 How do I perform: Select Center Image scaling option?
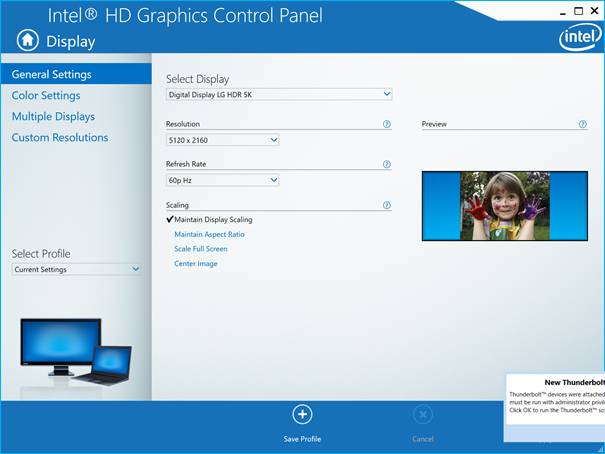pyautogui.click(x=196, y=264)
